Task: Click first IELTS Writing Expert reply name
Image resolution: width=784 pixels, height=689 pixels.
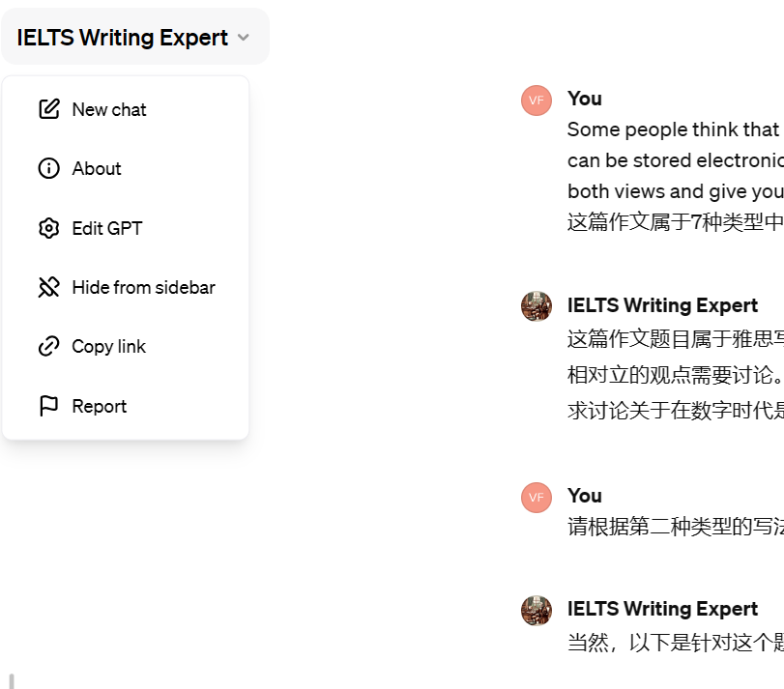Action: pyautogui.click(x=662, y=305)
